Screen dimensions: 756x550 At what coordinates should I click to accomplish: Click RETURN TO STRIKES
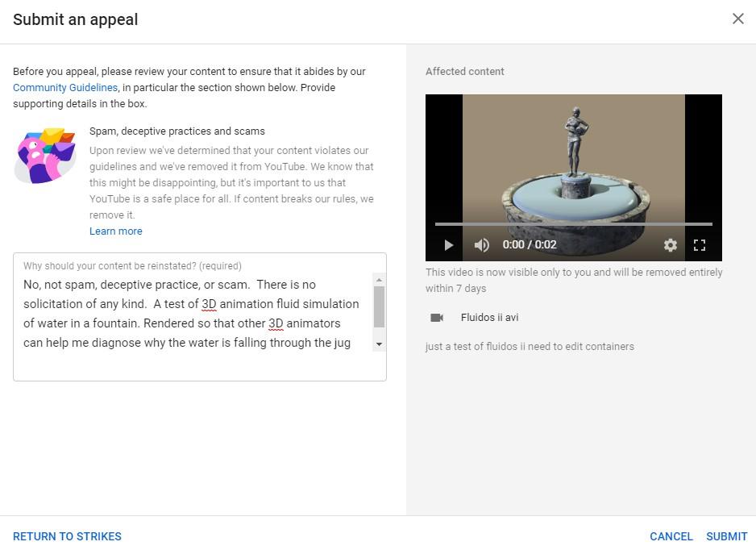67,536
